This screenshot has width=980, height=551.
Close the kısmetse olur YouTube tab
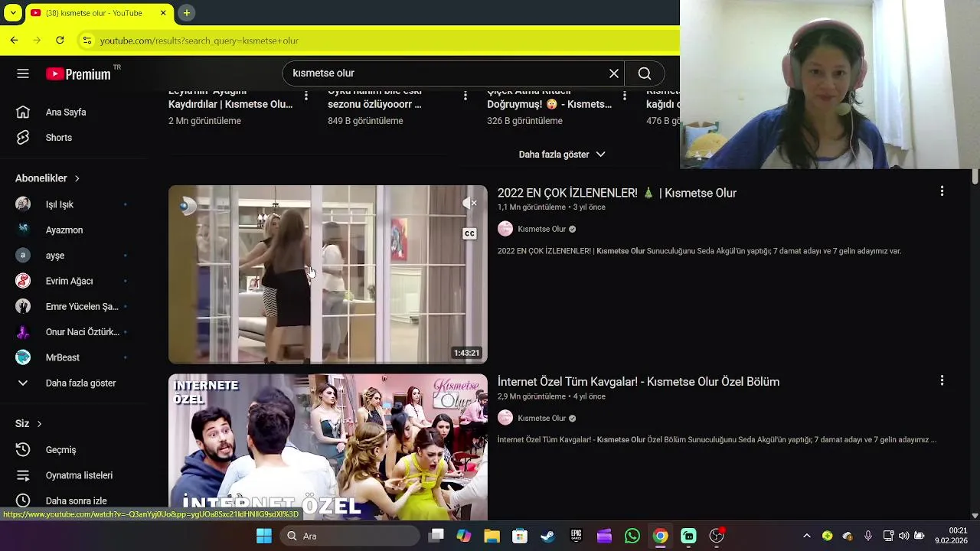pos(163,13)
